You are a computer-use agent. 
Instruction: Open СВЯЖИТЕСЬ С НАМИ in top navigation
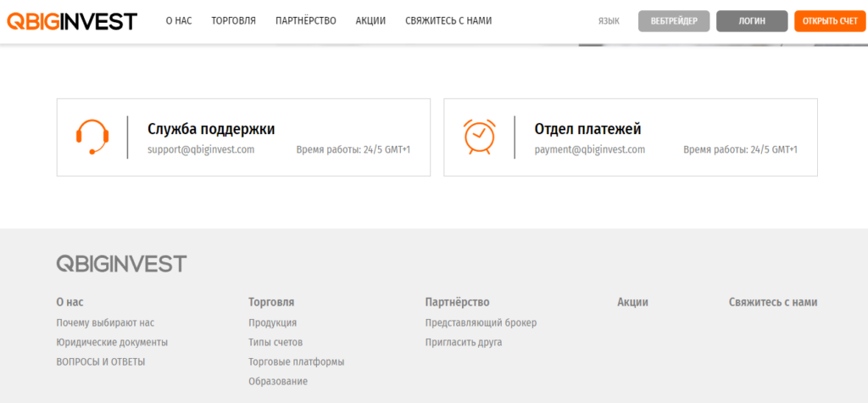point(448,21)
